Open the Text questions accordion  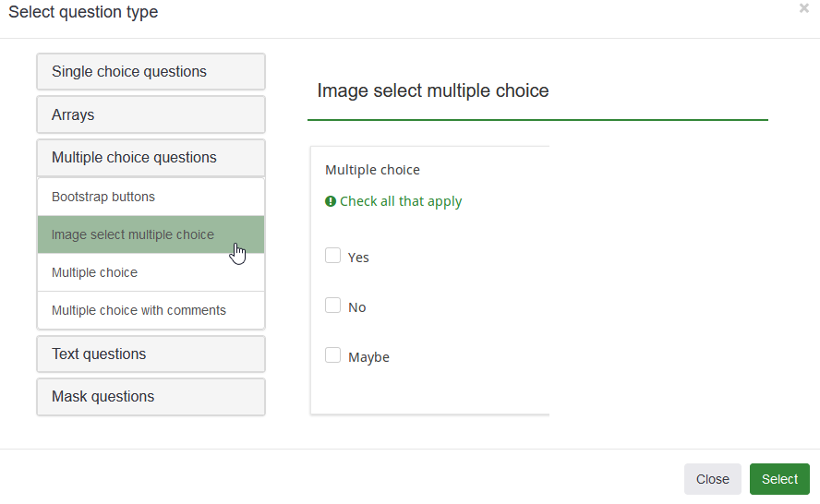pyautogui.click(x=151, y=354)
